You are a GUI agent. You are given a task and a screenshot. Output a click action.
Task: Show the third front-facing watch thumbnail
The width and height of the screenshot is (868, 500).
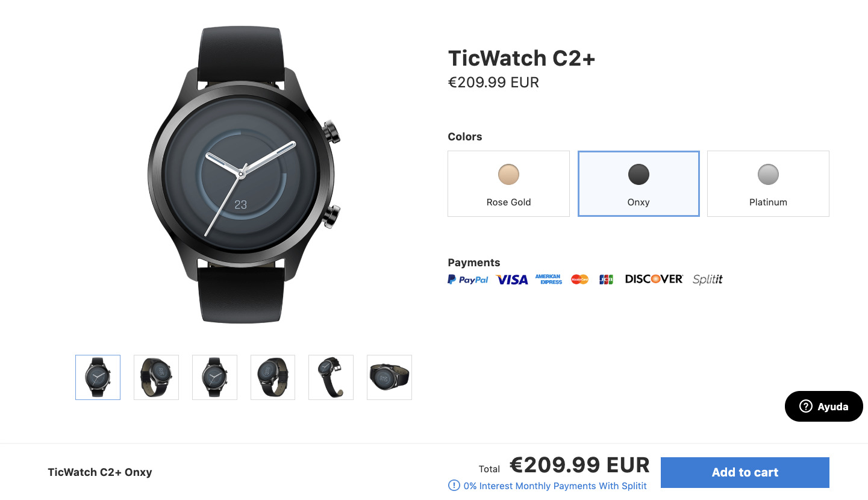tap(214, 377)
